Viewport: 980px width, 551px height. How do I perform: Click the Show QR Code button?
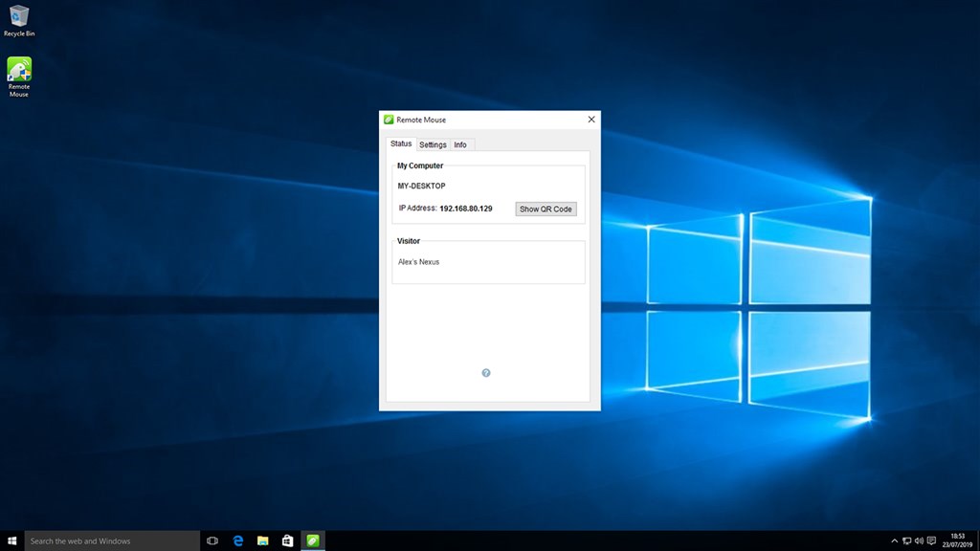coord(546,209)
